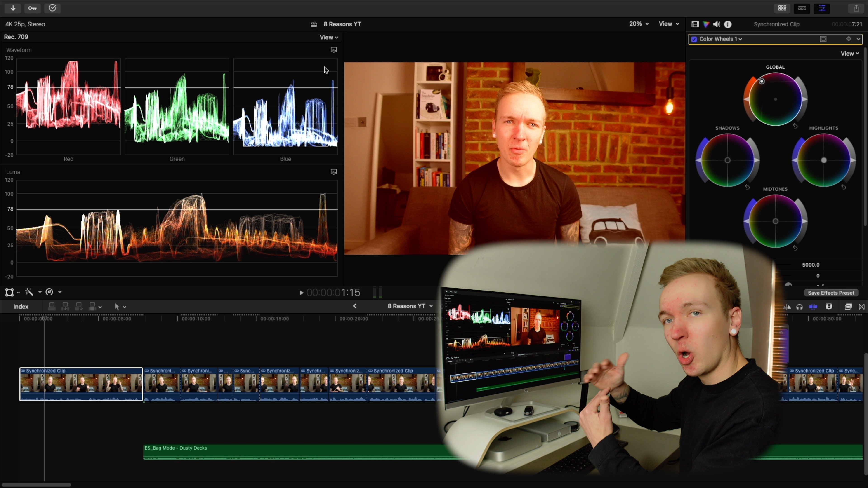Image resolution: width=868 pixels, height=488 pixels.
Task: Toggle the browser panel grid button
Action: [782, 8]
